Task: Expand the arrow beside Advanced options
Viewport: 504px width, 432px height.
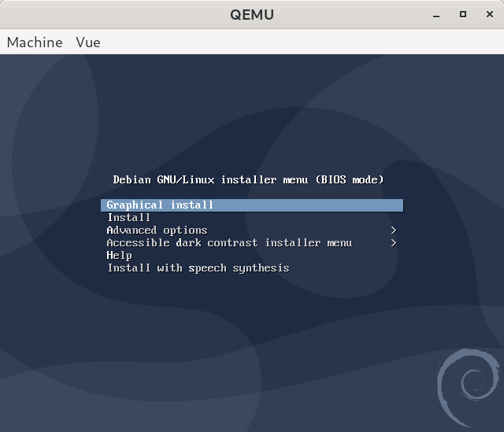Action: [x=393, y=231]
